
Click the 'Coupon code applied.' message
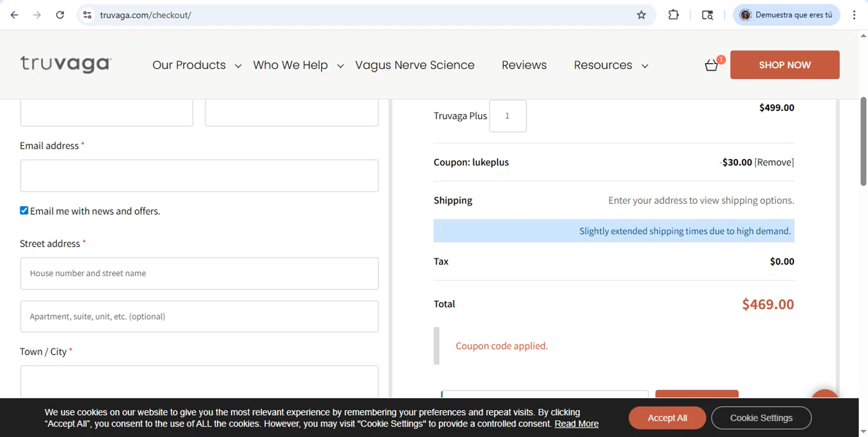[502, 346]
